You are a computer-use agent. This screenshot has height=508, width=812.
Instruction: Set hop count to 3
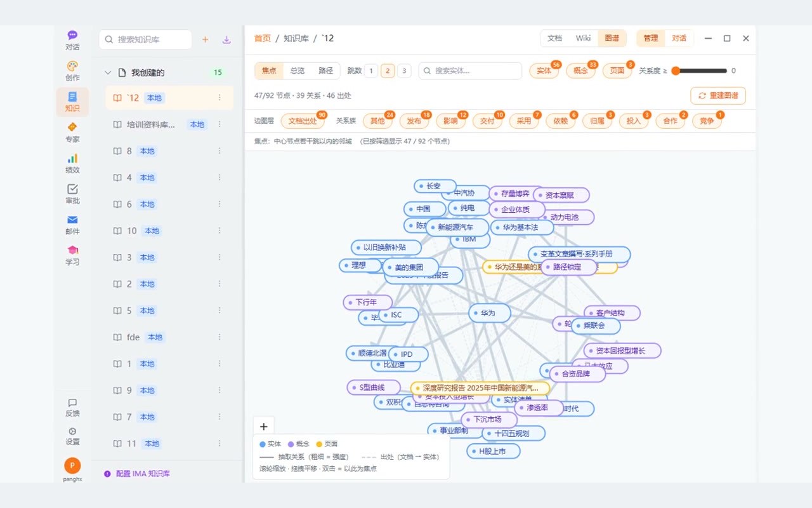404,70
